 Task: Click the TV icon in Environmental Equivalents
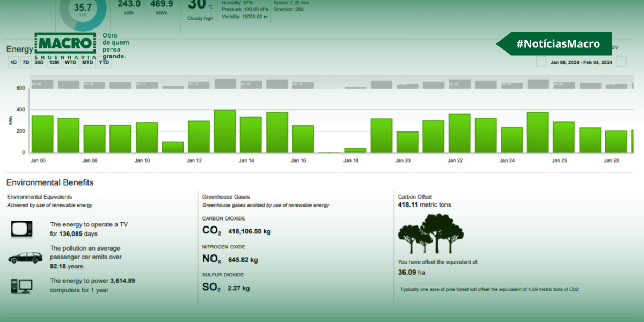point(21,229)
